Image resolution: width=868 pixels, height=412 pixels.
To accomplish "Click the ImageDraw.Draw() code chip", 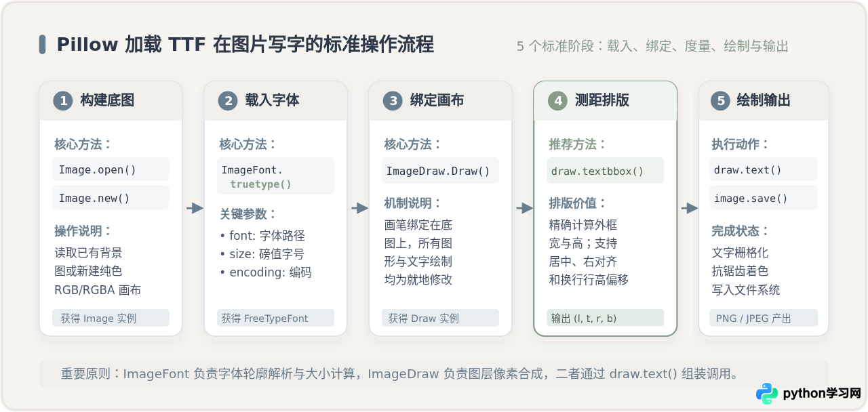I will 441,171.
